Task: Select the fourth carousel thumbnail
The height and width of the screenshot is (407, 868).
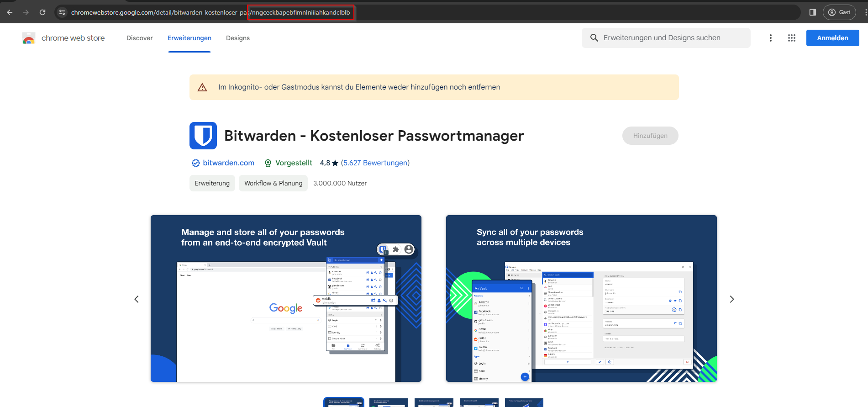Action: pos(479,402)
